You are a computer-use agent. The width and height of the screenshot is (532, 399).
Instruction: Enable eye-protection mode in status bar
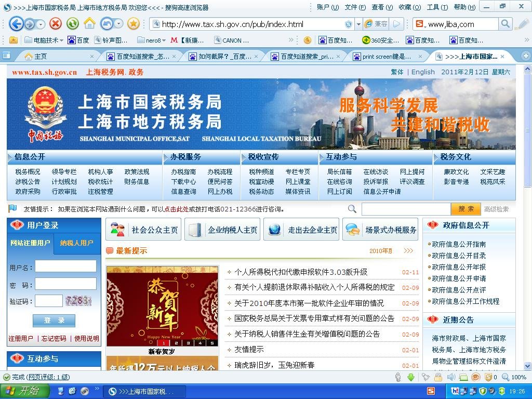476,376
